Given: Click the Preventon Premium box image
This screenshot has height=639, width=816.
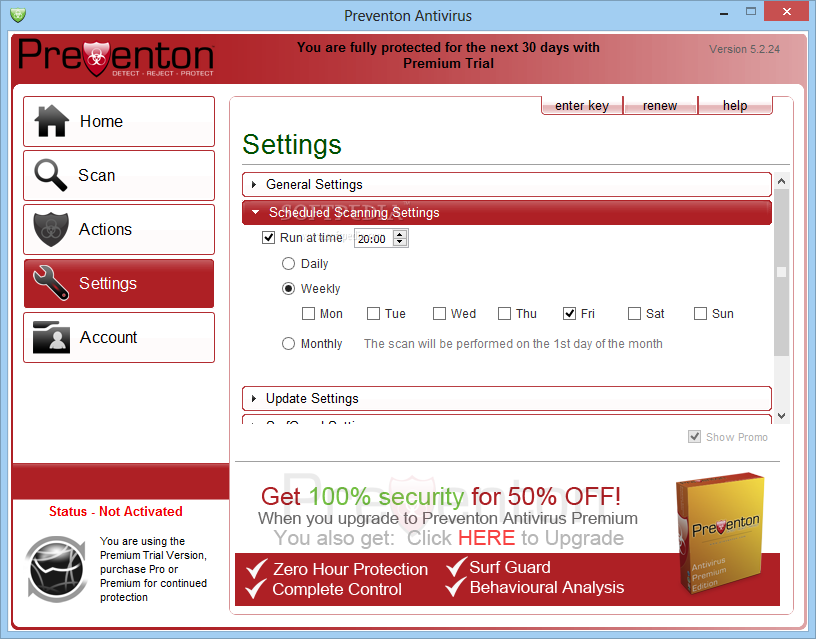Looking at the screenshot, I should (x=722, y=533).
